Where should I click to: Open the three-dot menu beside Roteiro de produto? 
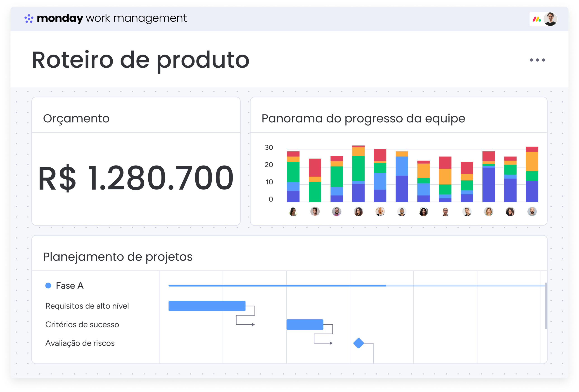(537, 60)
